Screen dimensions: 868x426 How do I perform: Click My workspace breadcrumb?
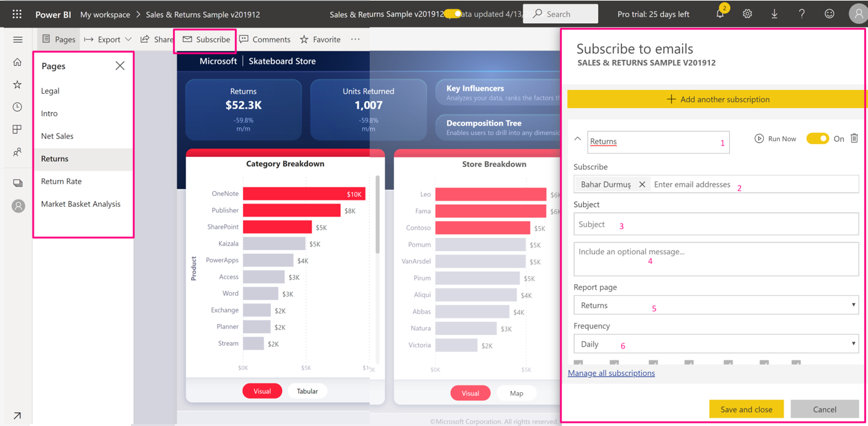pos(105,14)
